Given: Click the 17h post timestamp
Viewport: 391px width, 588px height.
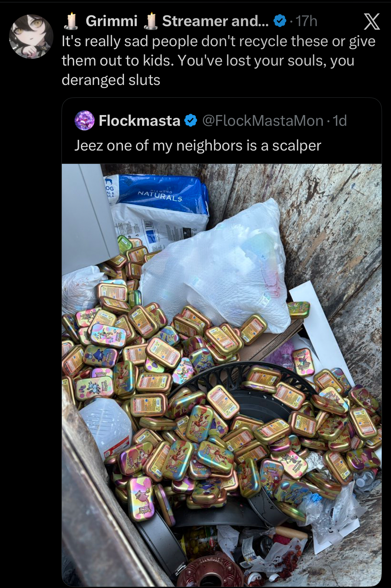Looking at the screenshot, I should [306, 21].
